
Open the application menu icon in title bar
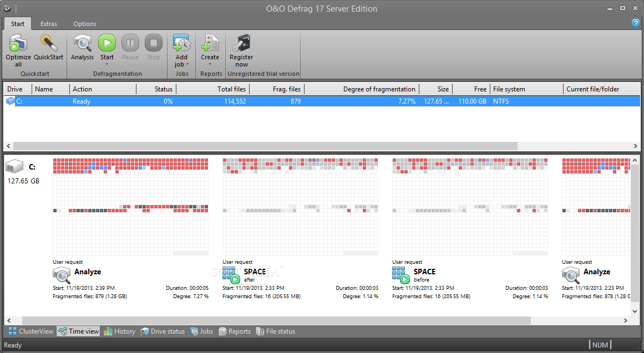(x=7, y=9)
